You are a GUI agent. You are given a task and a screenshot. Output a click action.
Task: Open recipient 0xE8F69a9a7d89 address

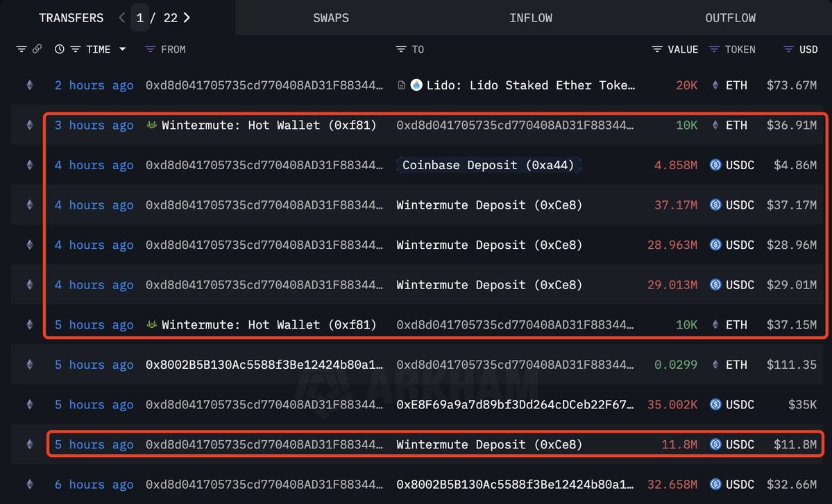pos(515,404)
